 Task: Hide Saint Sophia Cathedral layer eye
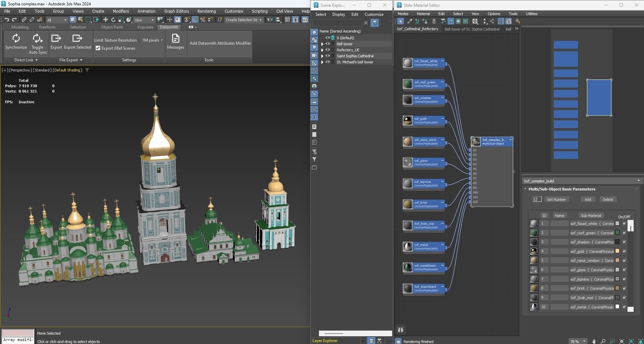click(x=328, y=56)
